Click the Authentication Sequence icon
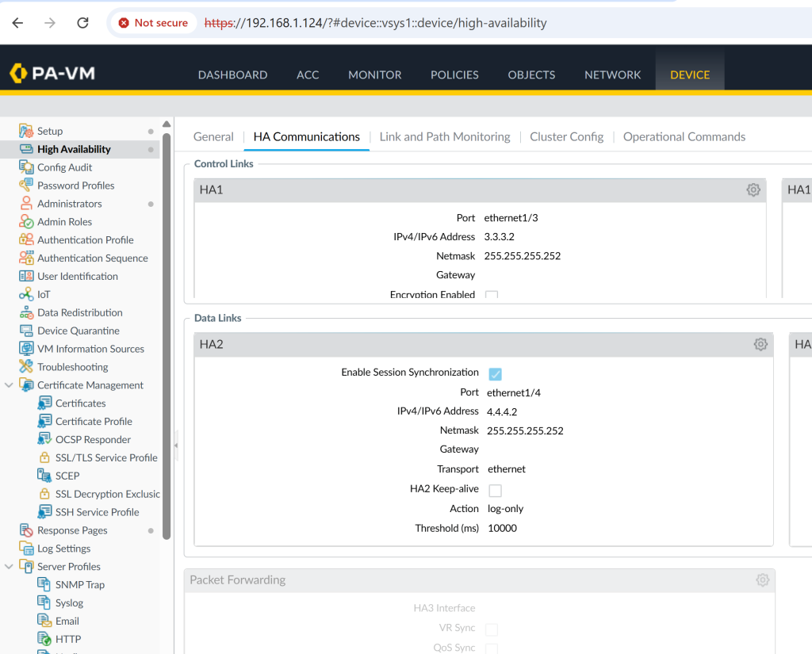 [x=26, y=258]
